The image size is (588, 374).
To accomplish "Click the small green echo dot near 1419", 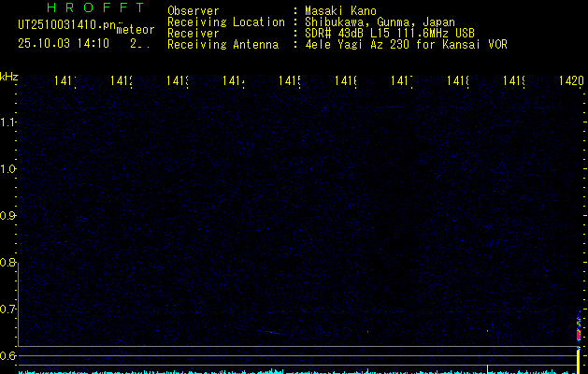I will coord(487,331).
